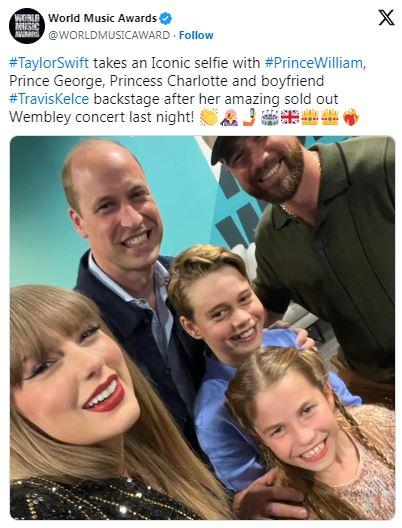The width and height of the screenshot is (402, 528).
Task: Open the World Music Awards display name
Action: (102, 18)
